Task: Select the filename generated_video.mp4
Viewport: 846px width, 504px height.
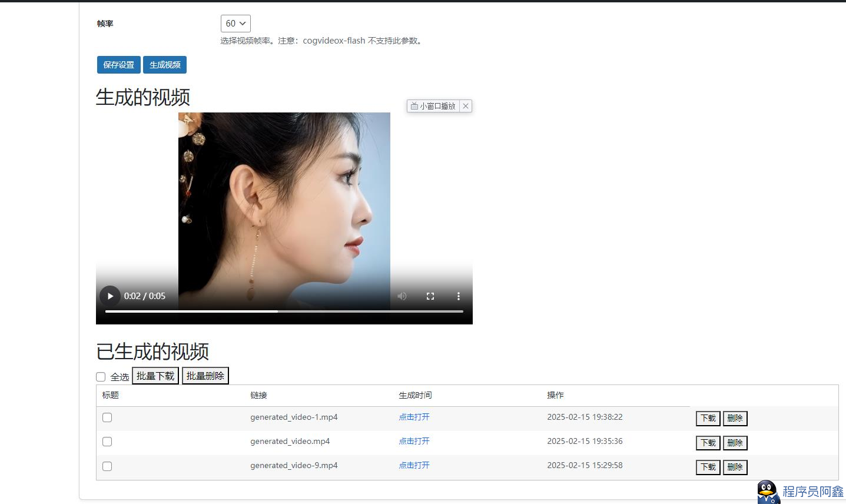Action: coord(290,441)
